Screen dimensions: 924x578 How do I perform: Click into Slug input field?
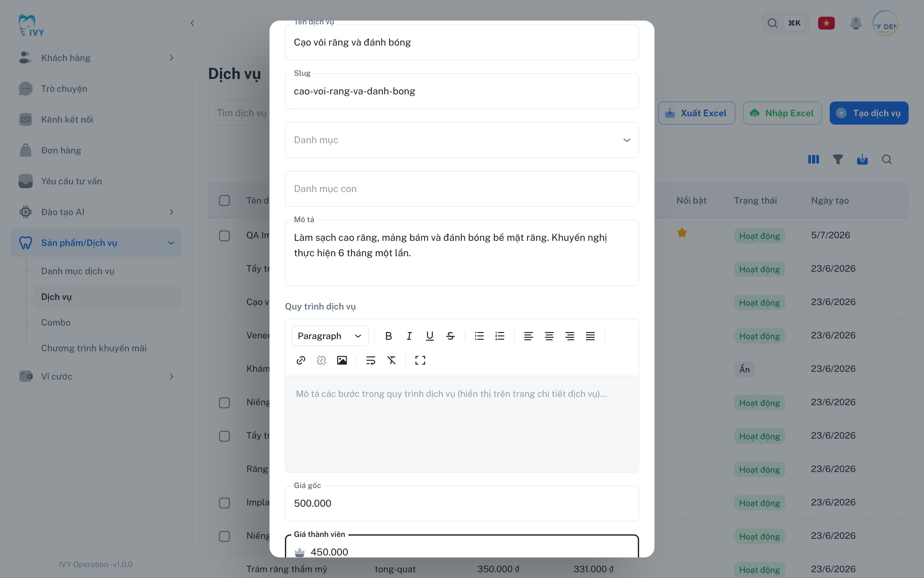tap(462, 92)
